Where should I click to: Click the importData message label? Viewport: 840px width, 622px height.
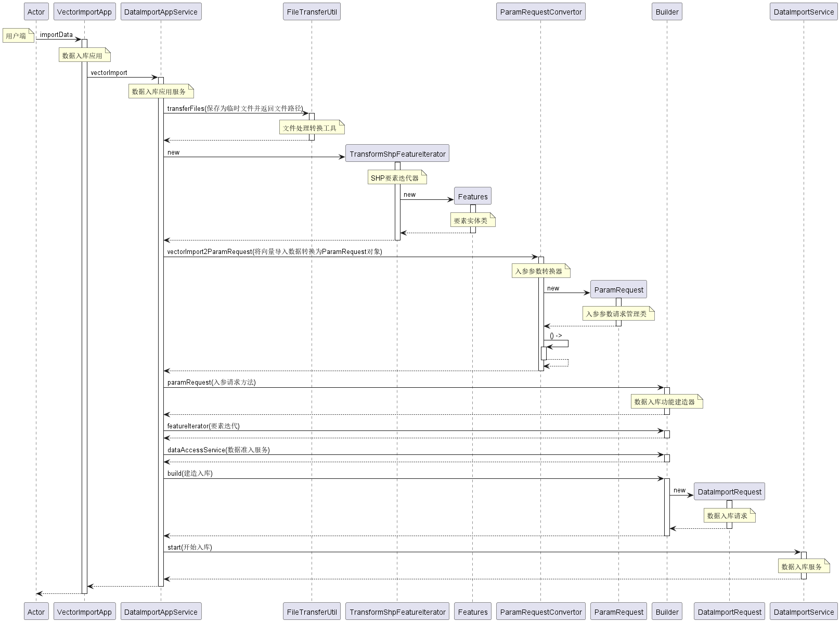pos(56,35)
